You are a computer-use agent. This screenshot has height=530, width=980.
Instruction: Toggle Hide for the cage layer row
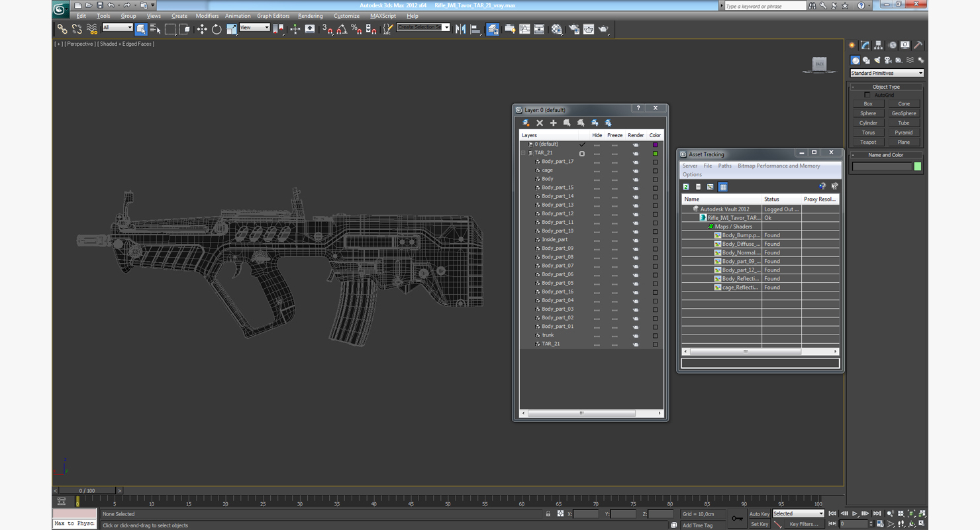coord(597,171)
